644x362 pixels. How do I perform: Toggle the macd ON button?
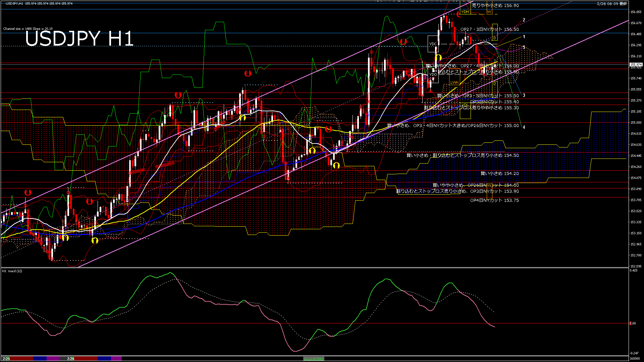pyautogui.click(x=314, y=359)
